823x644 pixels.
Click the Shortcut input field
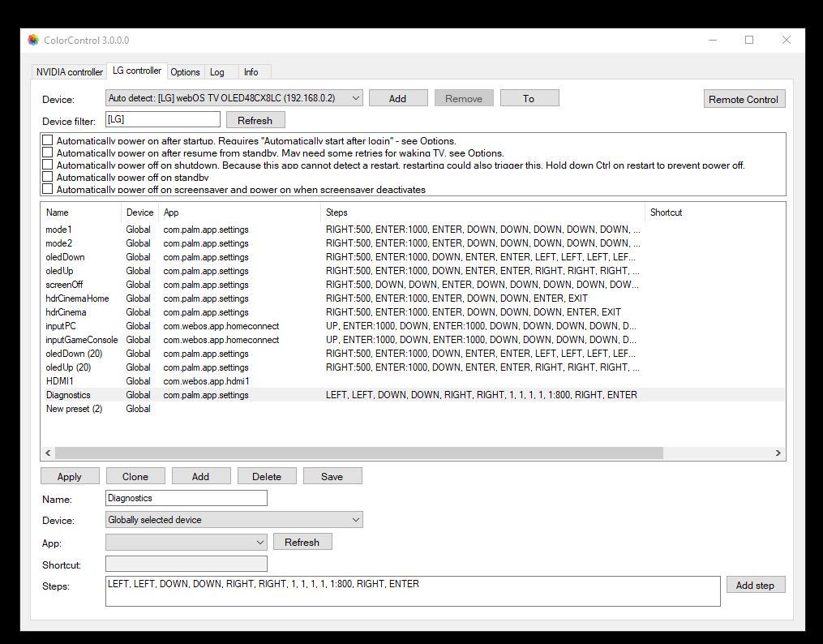coord(186,565)
